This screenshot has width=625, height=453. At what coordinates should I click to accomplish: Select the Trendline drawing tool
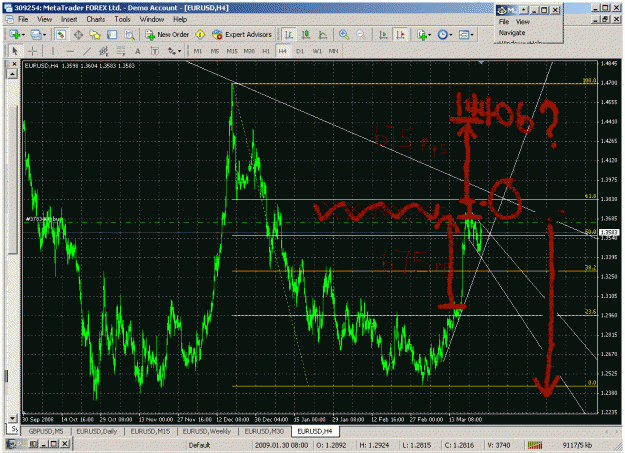86,51
